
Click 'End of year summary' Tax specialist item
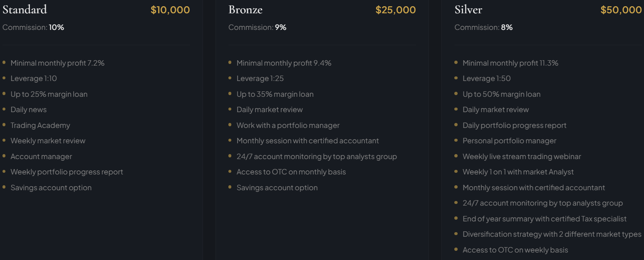(544, 219)
